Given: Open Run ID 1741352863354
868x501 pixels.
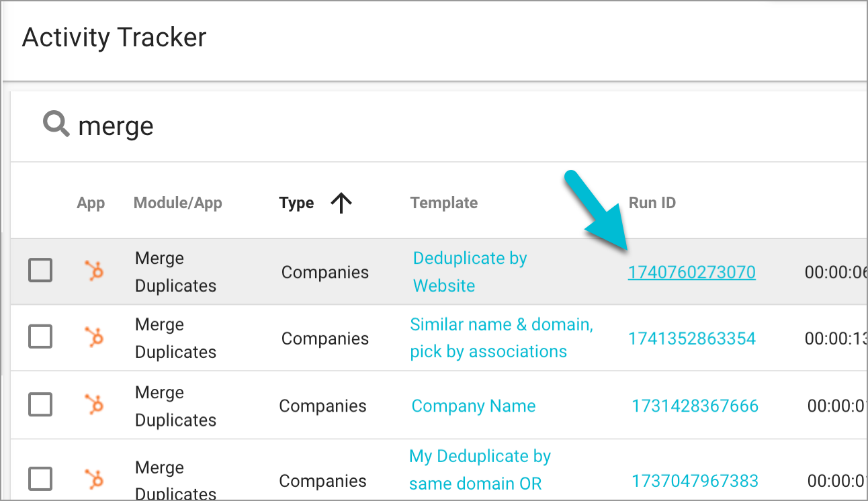Looking at the screenshot, I should pyautogui.click(x=691, y=338).
